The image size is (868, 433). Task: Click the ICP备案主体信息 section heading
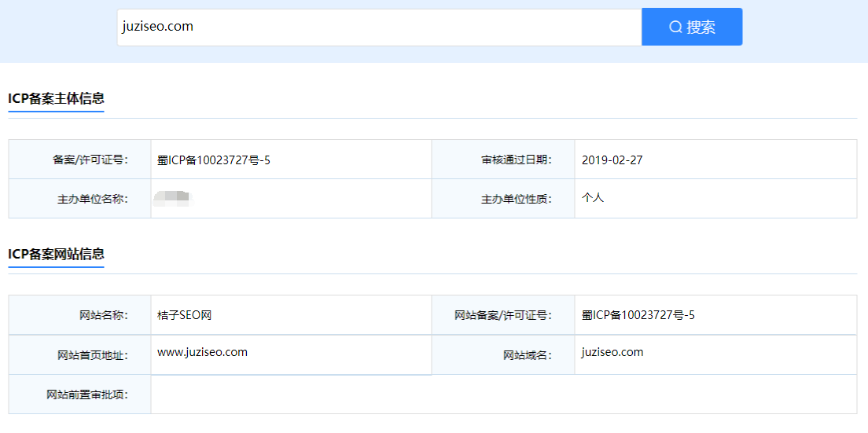coord(56,99)
